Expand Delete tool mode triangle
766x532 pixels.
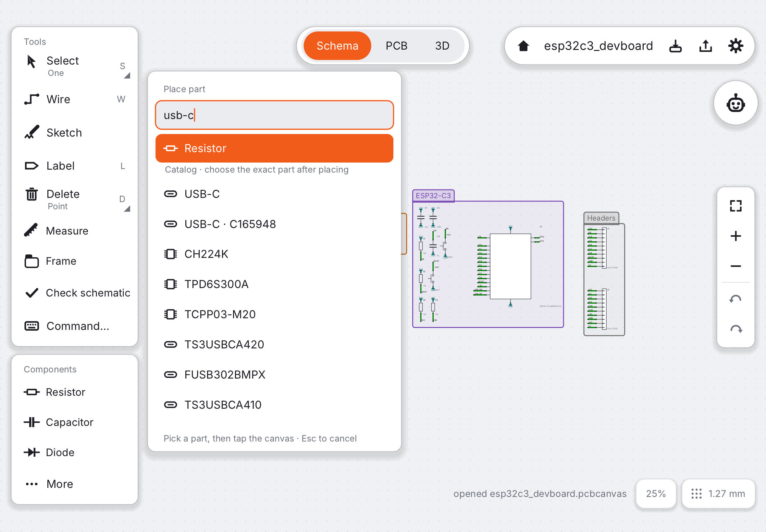[127, 209]
